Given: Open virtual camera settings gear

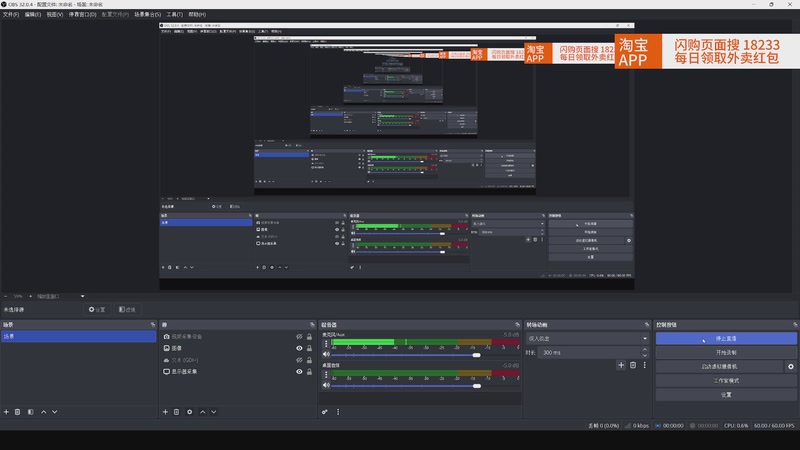Looking at the screenshot, I should (x=791, y=366).
